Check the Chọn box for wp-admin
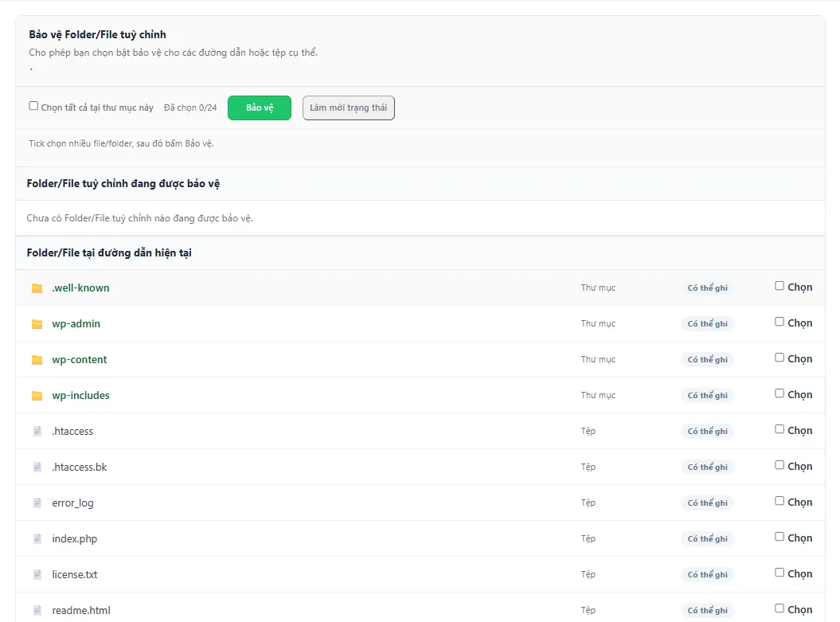This screenshot has width=840, height=622. tap(779, 322)
